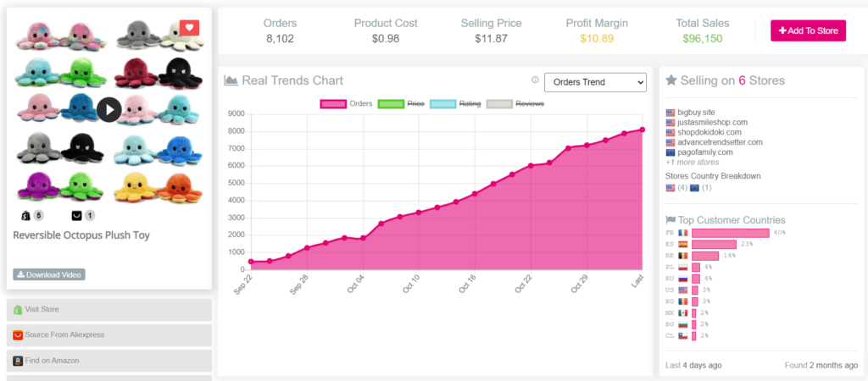Click the Shopify icon on Visit Store
This screenshot has width=868, height=381.
pyautogui.click(x=17, y=310)
